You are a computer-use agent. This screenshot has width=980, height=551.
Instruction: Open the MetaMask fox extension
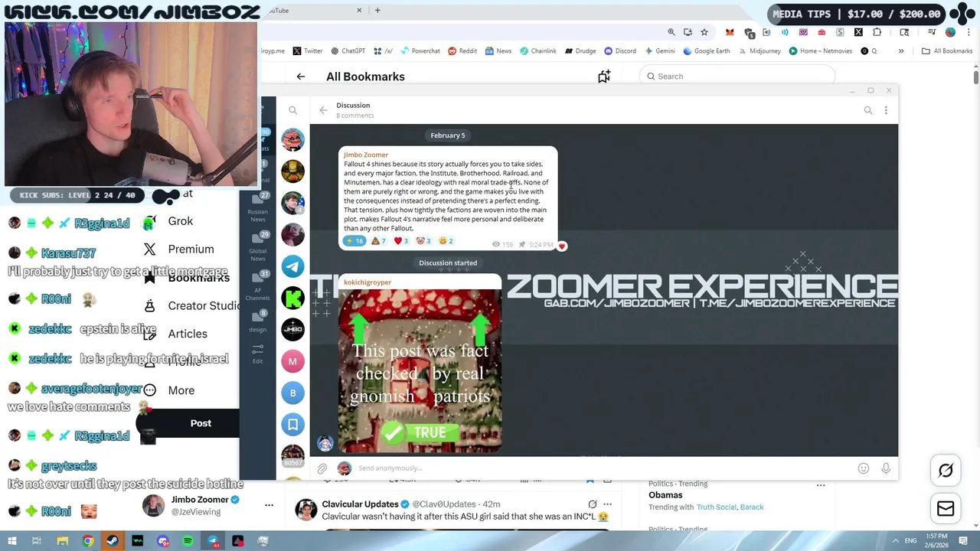(x=730, y=32)
